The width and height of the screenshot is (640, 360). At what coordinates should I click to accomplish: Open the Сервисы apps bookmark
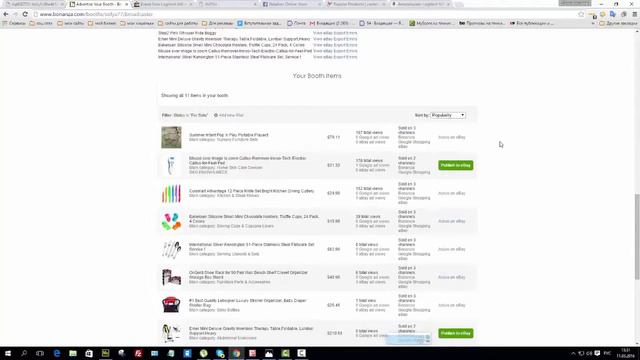coord(14,23)
